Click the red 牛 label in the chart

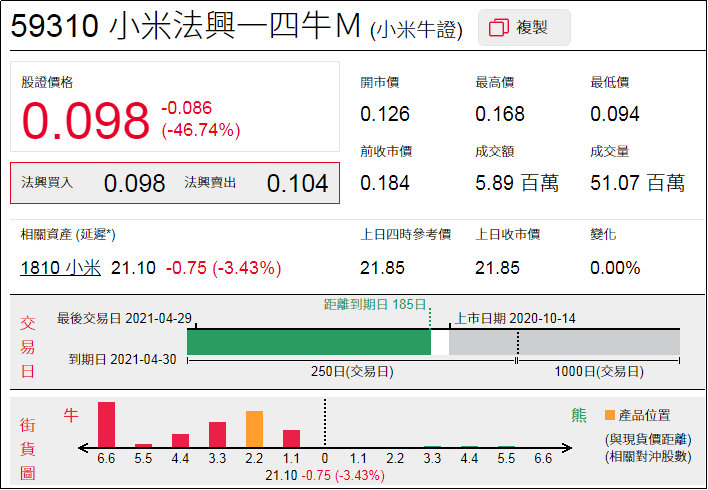pos(71,415)
